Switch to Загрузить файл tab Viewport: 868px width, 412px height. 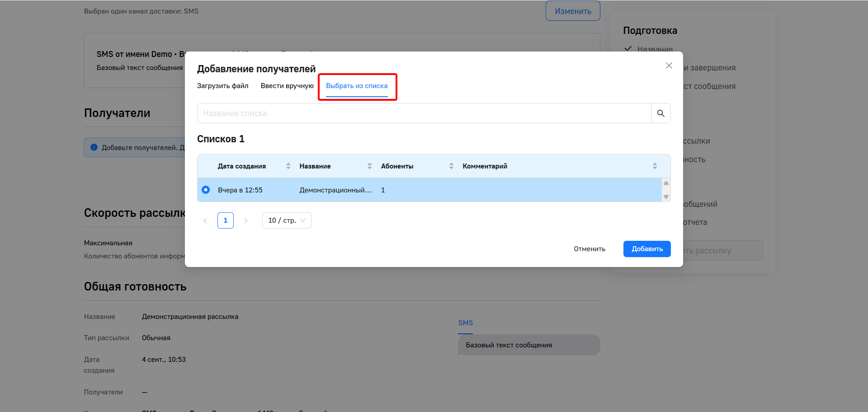pyautogui.click(x=222, y=86)
